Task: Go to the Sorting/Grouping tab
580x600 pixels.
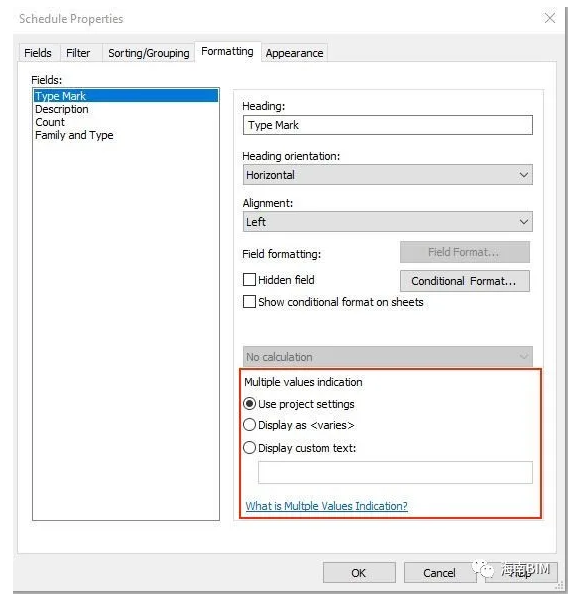Action: pos(148,53)
